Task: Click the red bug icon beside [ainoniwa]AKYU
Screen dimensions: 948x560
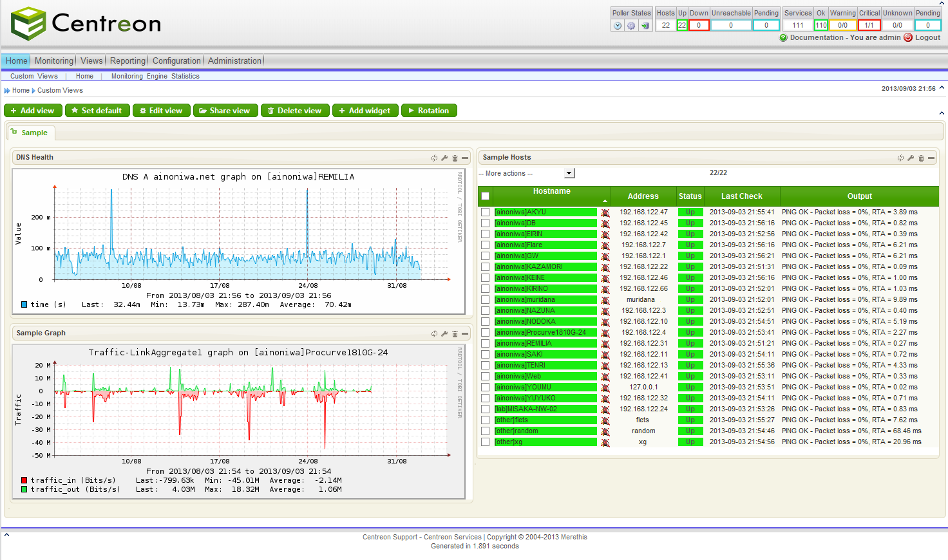Action: [604, 212]
